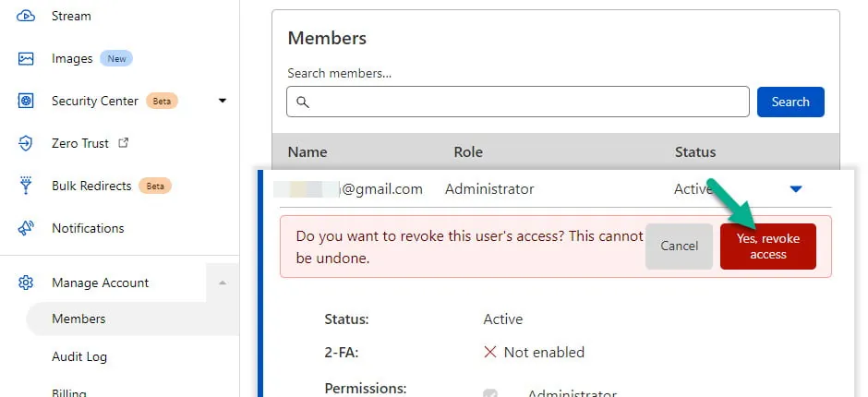Open Billing in the sidebar
Screen dimensions: 868x397
68,392
